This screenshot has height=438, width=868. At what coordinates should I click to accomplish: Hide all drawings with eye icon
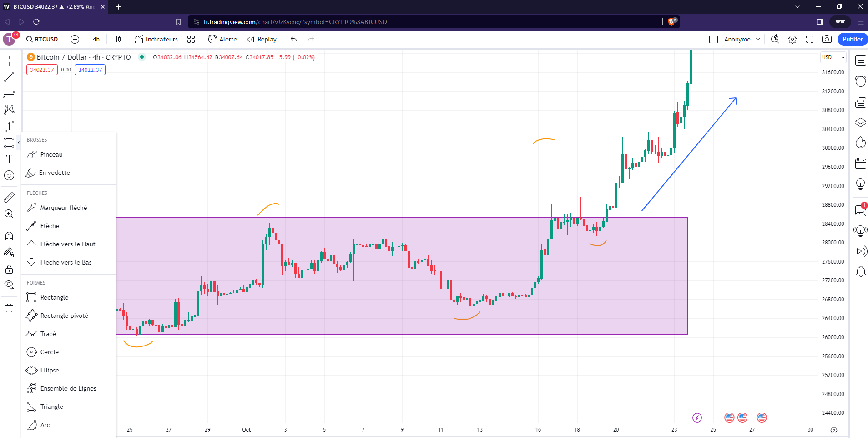coord(9,285)
